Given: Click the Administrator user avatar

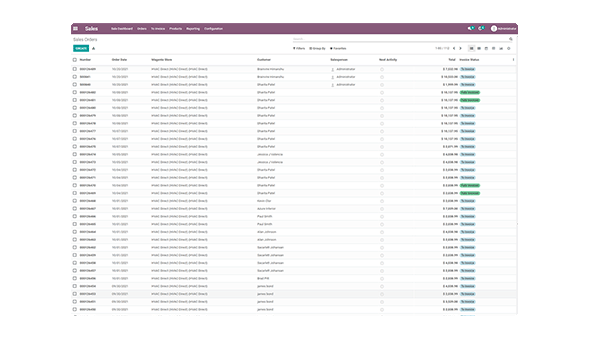Looking at the screenshot, I should coord(494,29).
